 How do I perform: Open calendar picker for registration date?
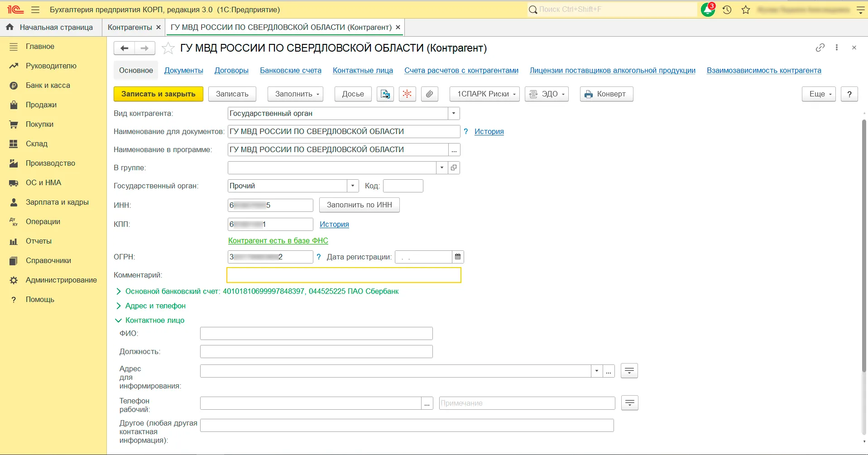[x=458, y=257]
